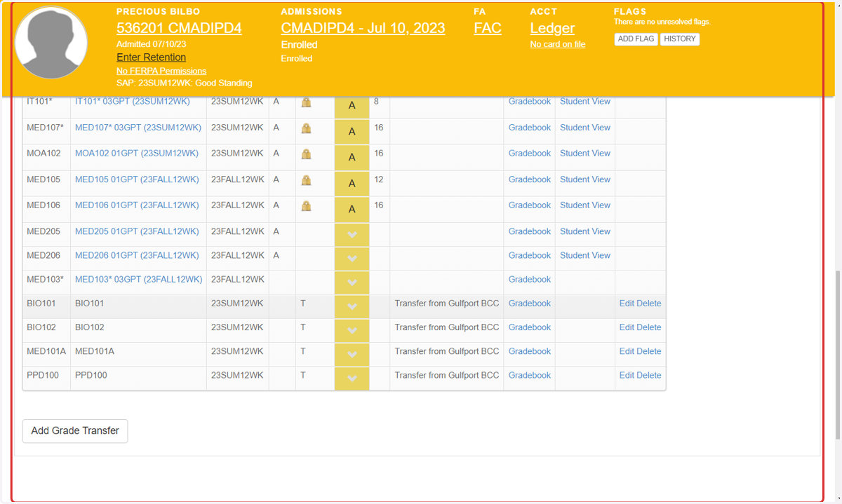Open grade dropdown showing A for MOA102
This screenshot has width=842, height=504.
[x=352, y=158]
